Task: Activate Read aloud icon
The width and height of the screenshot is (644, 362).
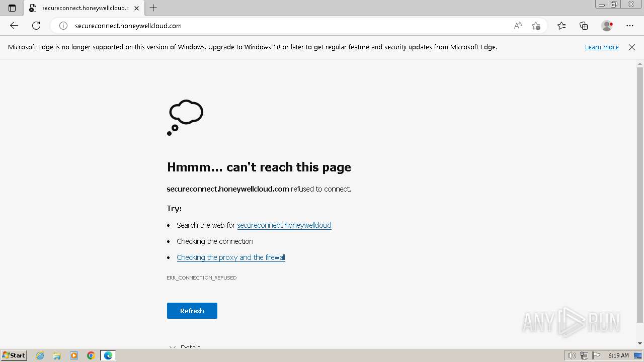Action: [x=518, y=26]
